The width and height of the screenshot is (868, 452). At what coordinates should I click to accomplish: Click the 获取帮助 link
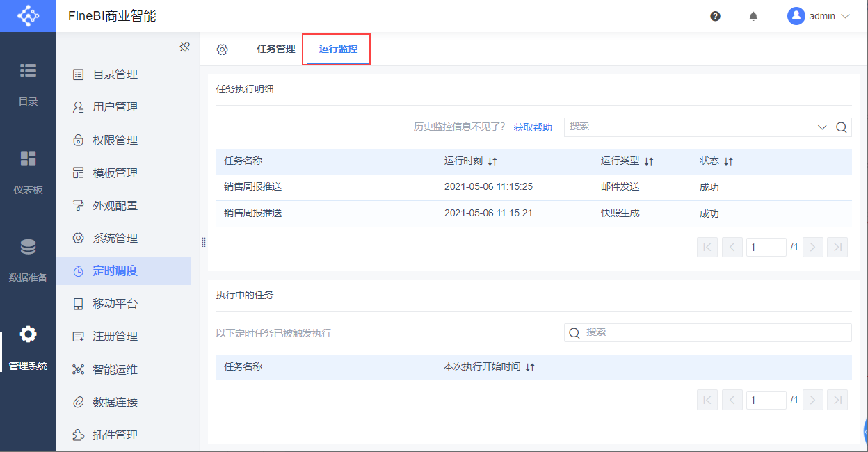(x=533, y=127)
